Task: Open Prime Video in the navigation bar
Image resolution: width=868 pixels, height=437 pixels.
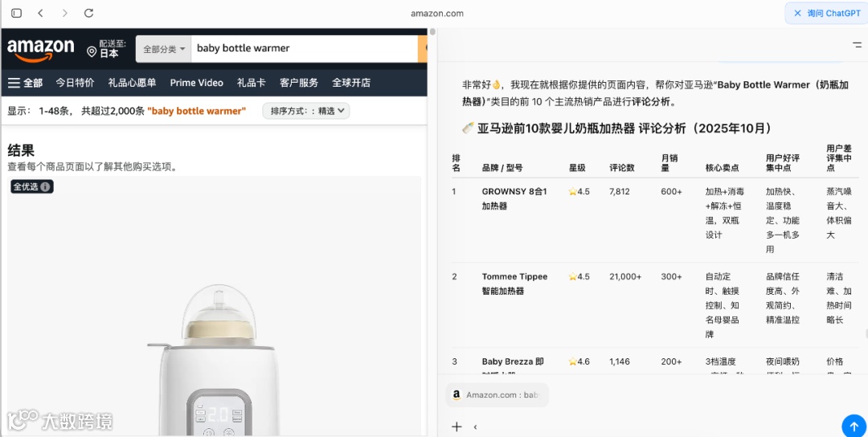Action: [197, 83]
